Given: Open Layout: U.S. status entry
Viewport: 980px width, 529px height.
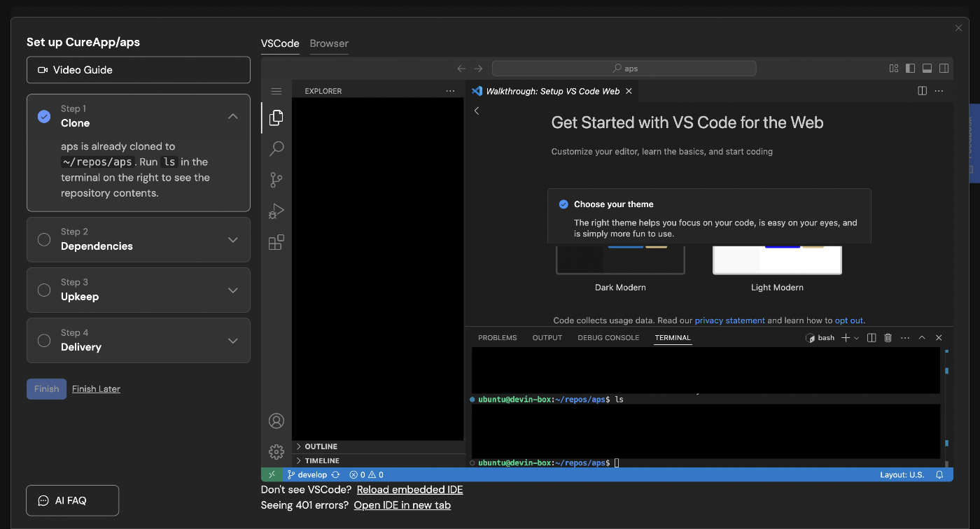Looking at the screenshot, I should (x=902, y=474).
